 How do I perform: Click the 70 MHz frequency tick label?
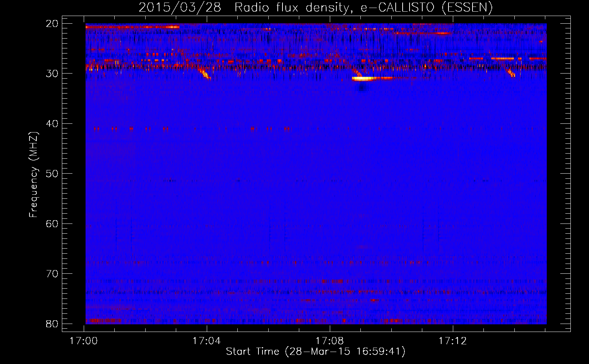pyautogui.click(x=52, y=274)
